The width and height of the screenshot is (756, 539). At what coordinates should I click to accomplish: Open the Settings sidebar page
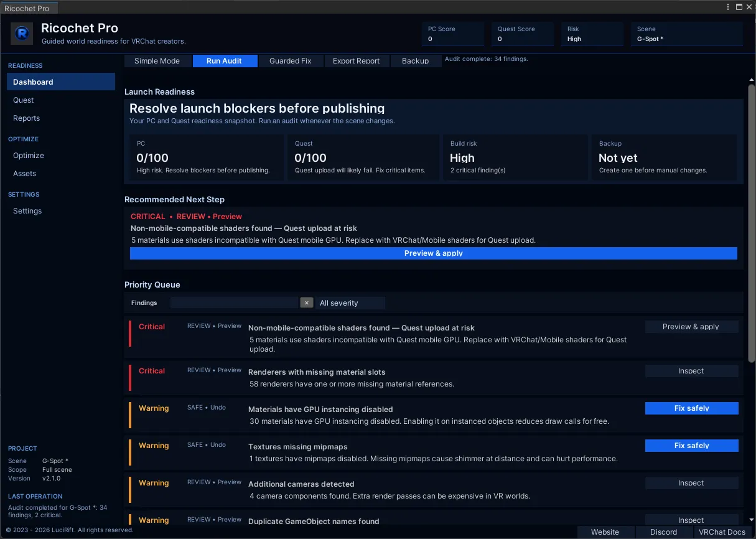point(61,210)
